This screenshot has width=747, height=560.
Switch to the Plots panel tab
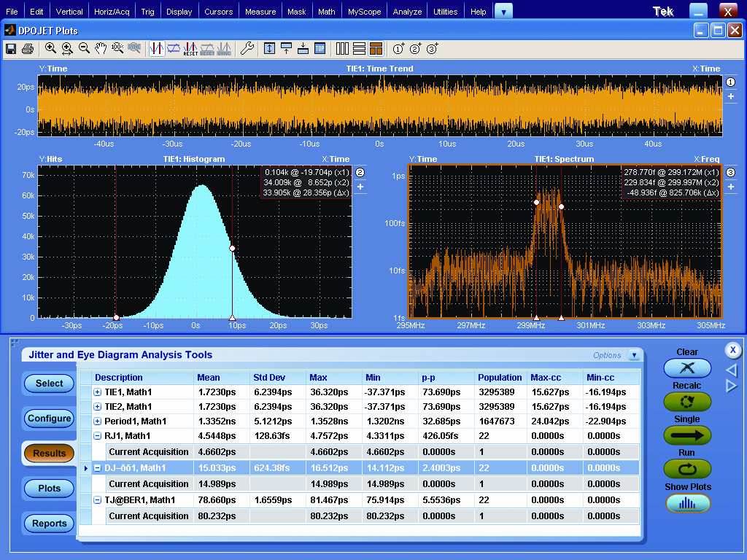48,489
